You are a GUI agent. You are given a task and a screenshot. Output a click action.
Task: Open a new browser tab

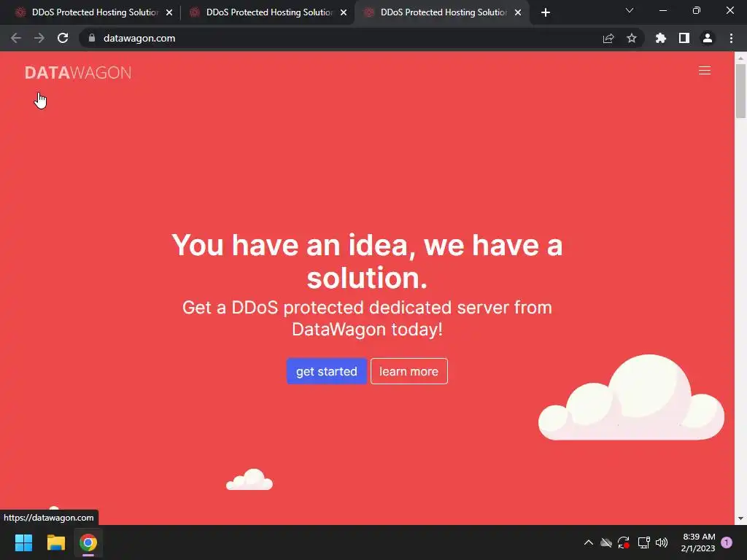point(546,12)
